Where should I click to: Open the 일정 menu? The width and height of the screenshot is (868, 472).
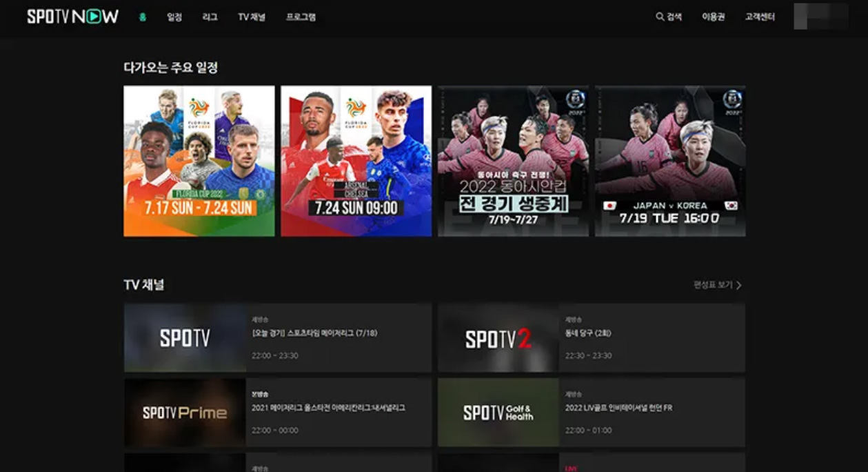(174, 17)
